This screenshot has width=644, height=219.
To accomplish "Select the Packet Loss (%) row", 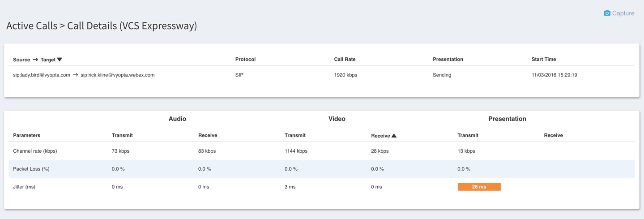I will [322, 169].
